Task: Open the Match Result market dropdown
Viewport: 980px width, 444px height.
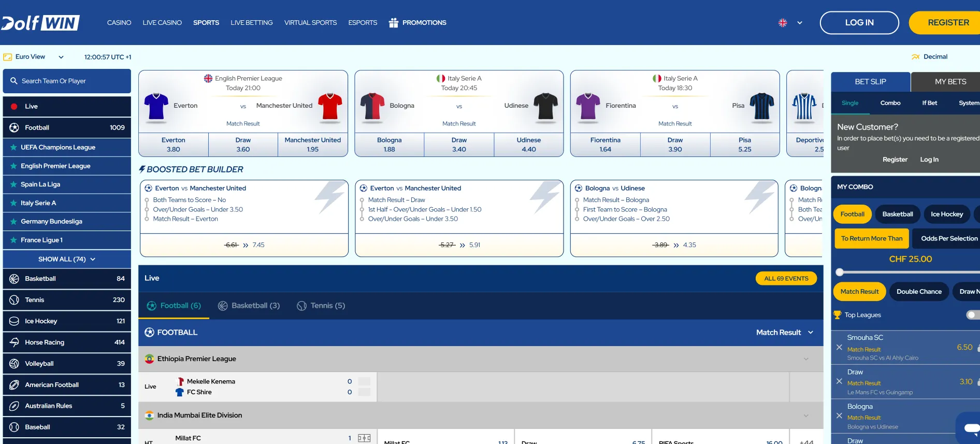Action: [785, 333]
